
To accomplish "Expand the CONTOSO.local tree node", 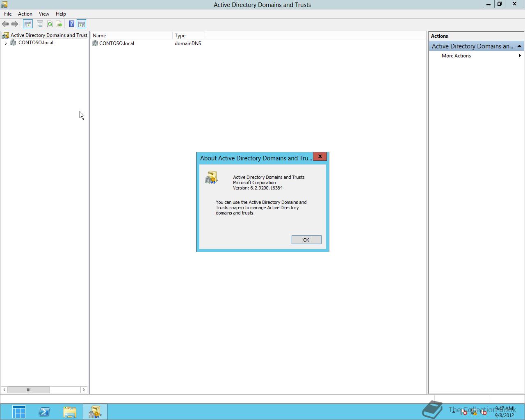I will click(6, 43).
